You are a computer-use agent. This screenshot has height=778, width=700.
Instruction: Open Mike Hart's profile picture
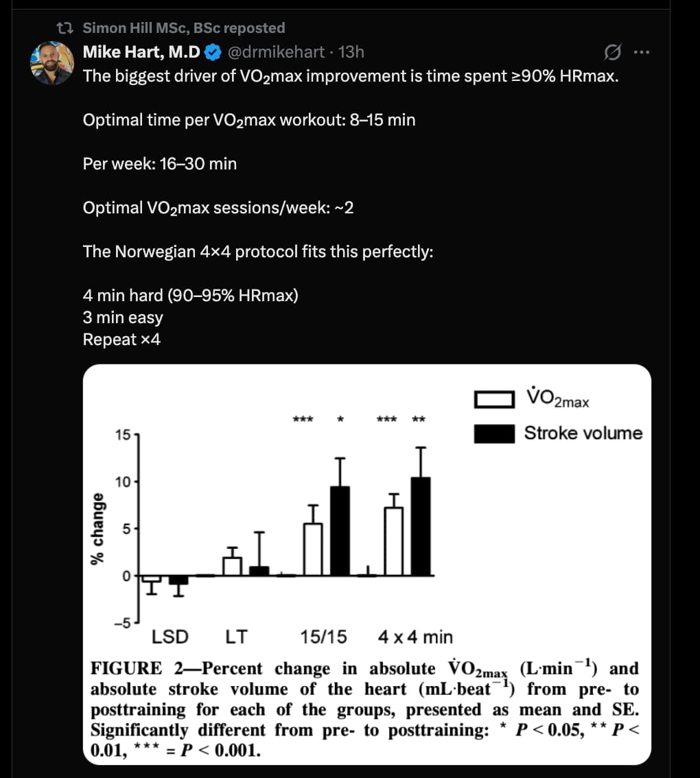coord(52,62)
